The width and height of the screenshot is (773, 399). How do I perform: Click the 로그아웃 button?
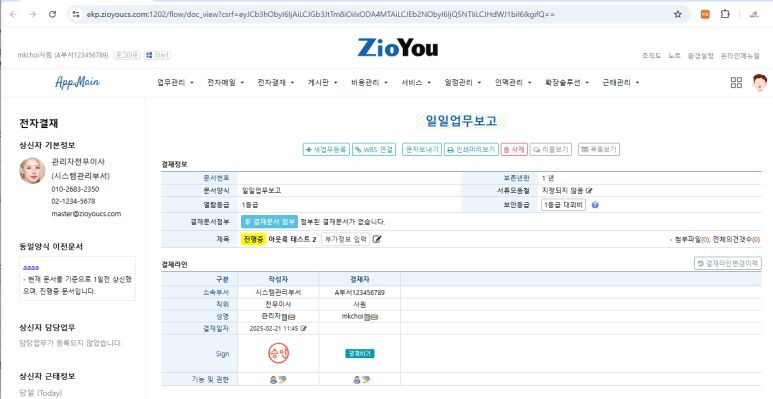coord(127,55)
